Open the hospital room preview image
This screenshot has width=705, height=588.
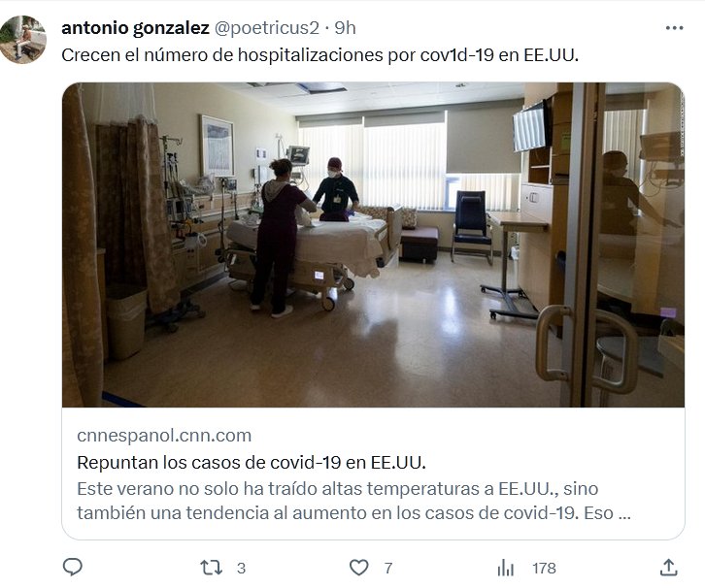[x=373, y=245]
